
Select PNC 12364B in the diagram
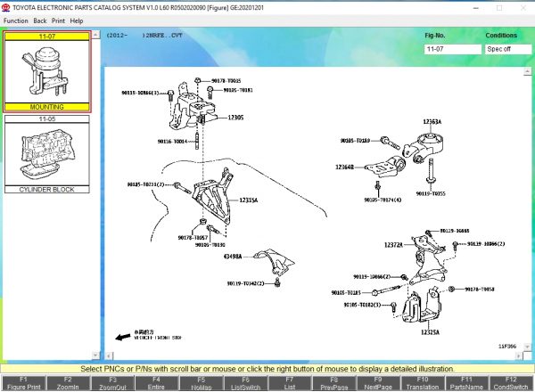click(344, 167)
